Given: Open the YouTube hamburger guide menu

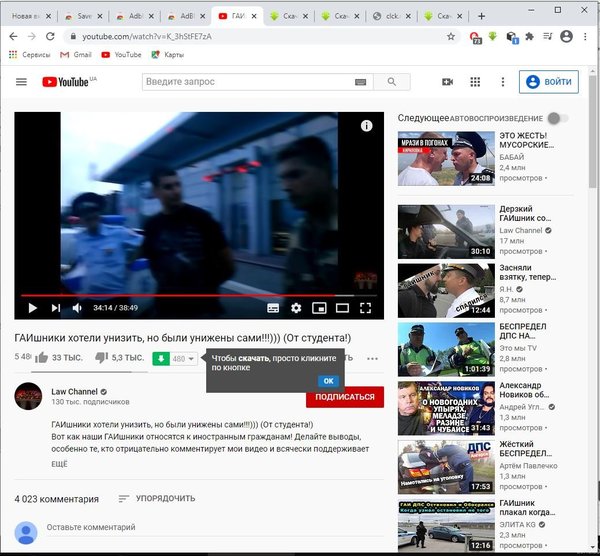Looking at the screenshot, I should pyautogui.click(x=21, y=82).
